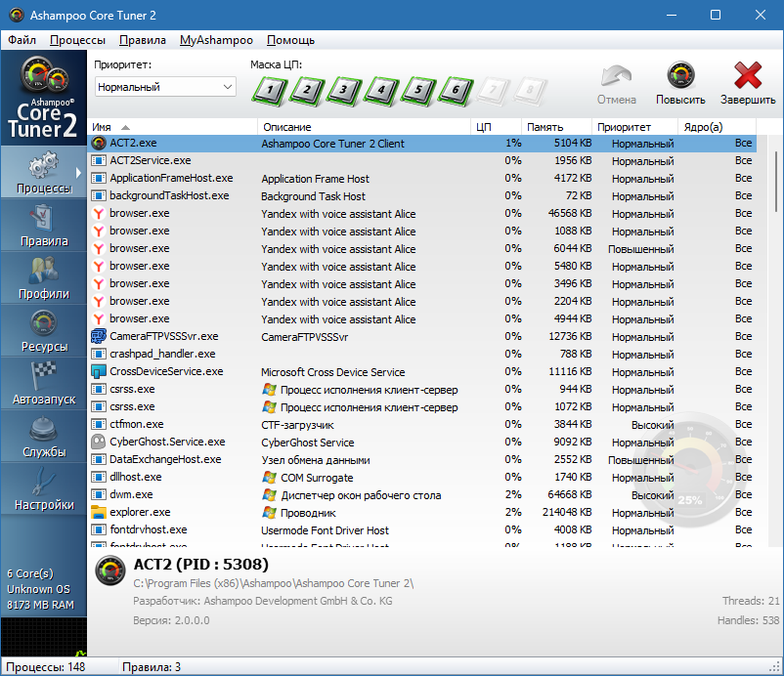The width and height of the screenshot is (784, 676).
Task: Open the Процессы sidebar section
Action: tap(44, 172)
